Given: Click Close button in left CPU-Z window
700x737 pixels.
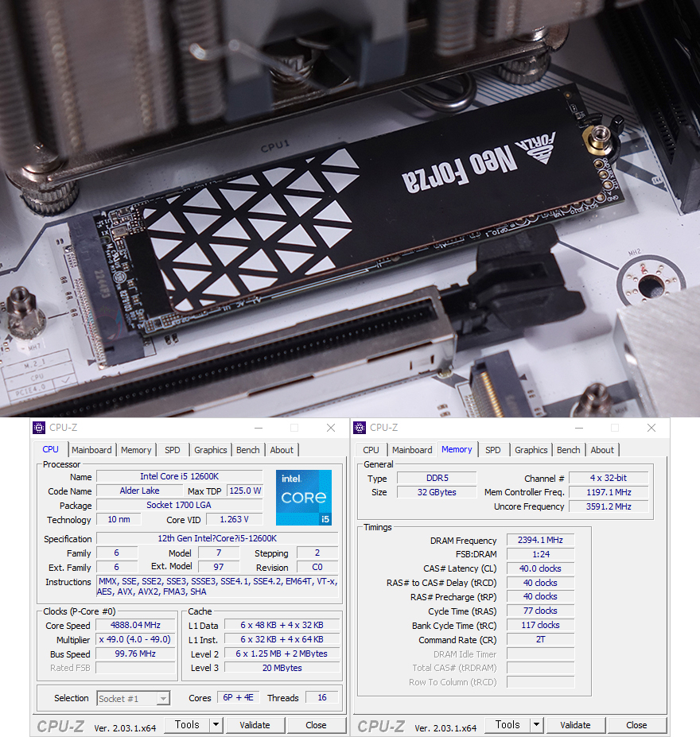Looking at the screenshot, I should (316, 725).
